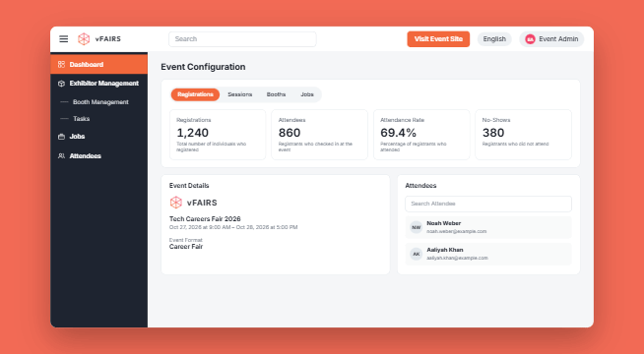Click the vFAIRS logo in header
Image resolution: width=644 pixels, height=354 pixels.
(99, 39)
